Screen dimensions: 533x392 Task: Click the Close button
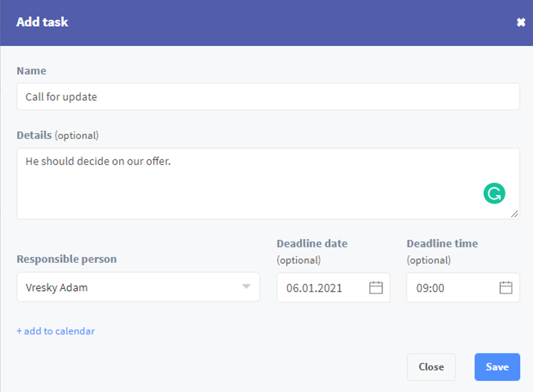[x=431, y=367]
